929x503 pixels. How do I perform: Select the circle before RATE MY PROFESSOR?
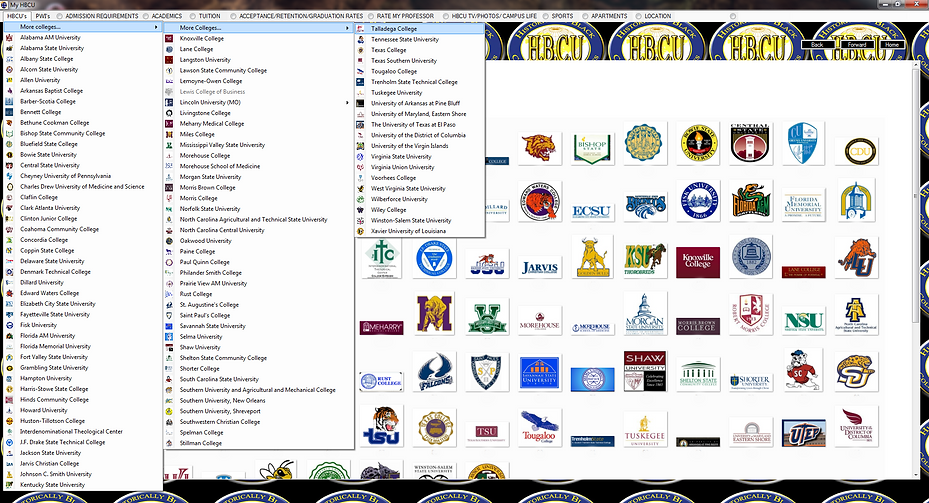point(371,16)
